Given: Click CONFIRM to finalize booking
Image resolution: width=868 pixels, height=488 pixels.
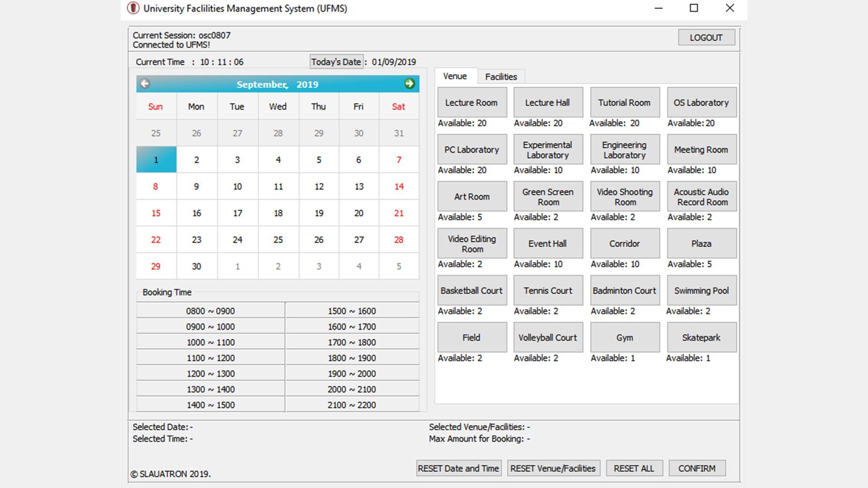Looking at the screenshot, I should [698, 468].
